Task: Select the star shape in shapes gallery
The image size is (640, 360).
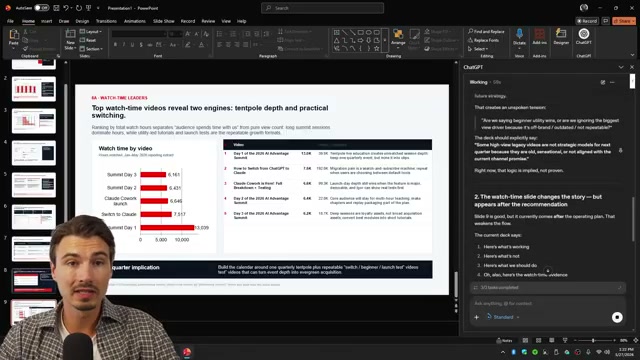Action: click(x=376, y=49)
